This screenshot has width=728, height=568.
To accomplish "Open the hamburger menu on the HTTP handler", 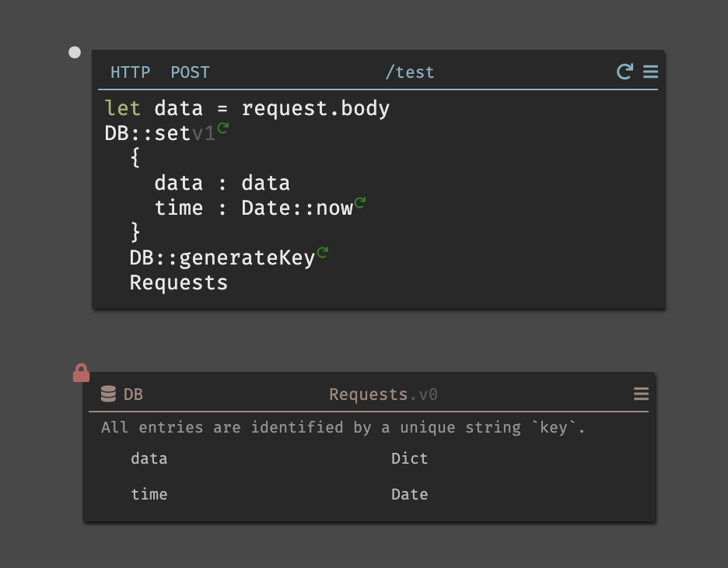I will tap(651, 72).
